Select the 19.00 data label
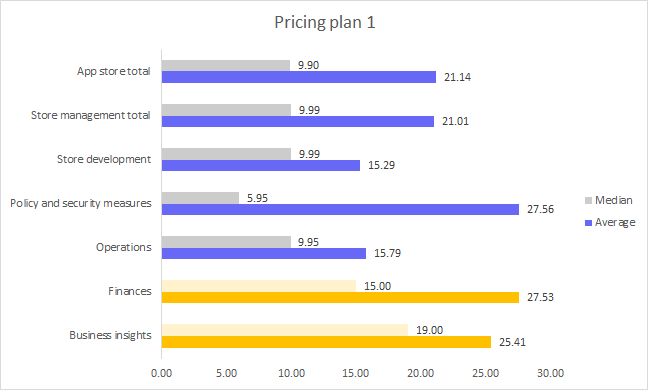Screen dimensions: 648x390 (x=429, y=330)
